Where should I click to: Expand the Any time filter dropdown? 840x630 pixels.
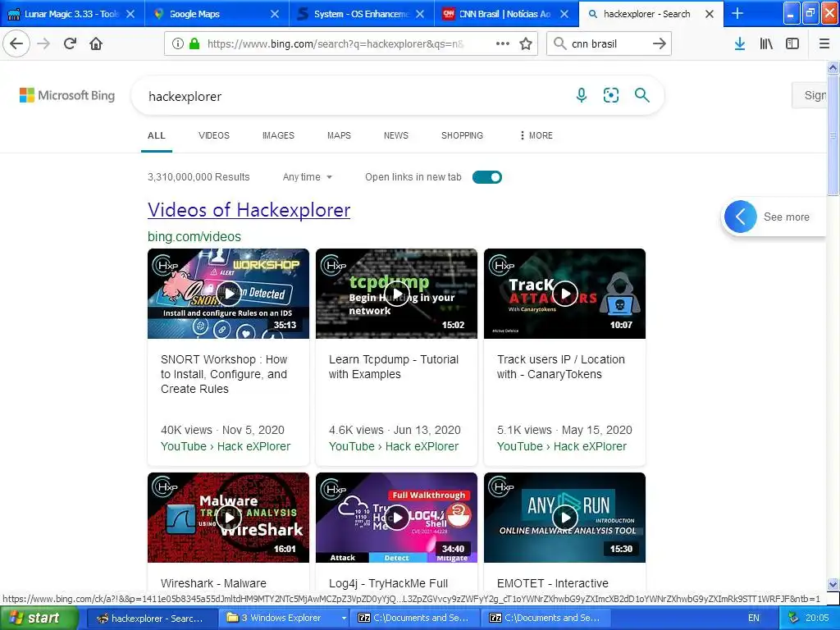(308, 177)
